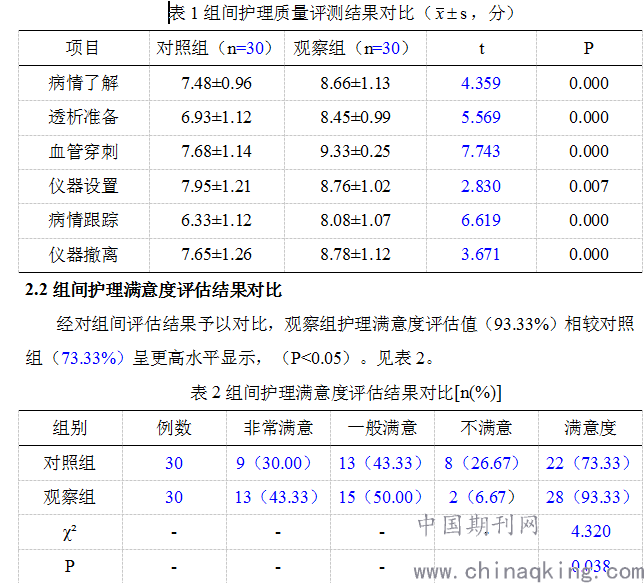The image size is (644, 583).
Task: Select the 非常满意 column header
Action: pyautogui.click(x=278, y=428)
